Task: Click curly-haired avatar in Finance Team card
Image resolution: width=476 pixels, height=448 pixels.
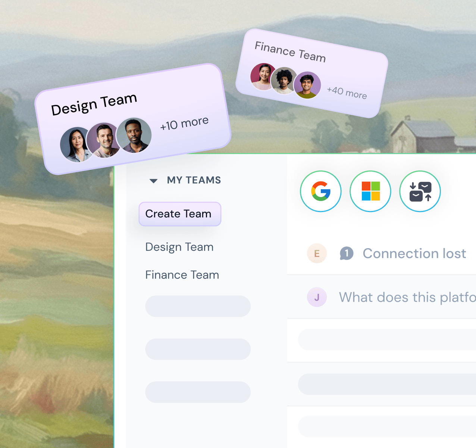Action: [x=284, y=81]
